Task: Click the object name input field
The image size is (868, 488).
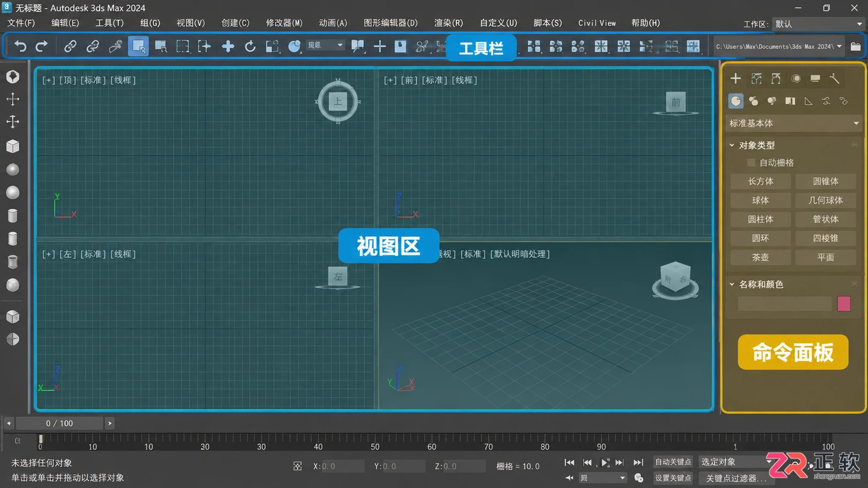Action: (785, 304)
